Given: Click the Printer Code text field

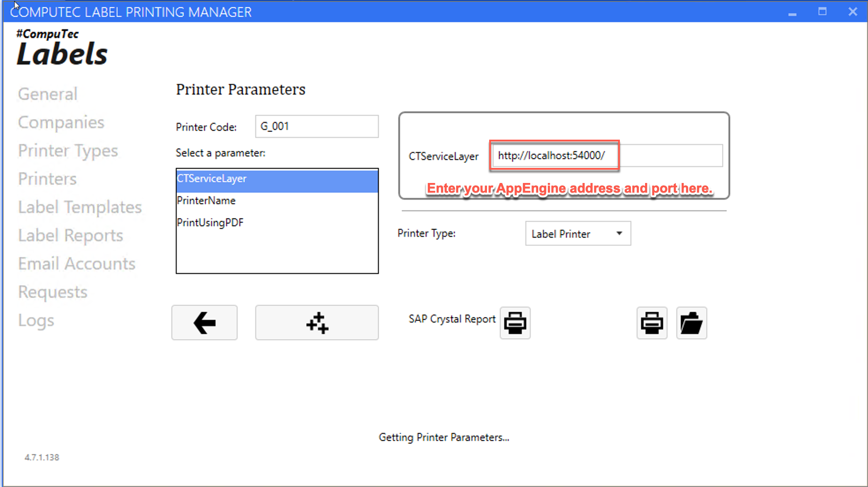Looking at the screenshot, I should [x=317, y=126].
